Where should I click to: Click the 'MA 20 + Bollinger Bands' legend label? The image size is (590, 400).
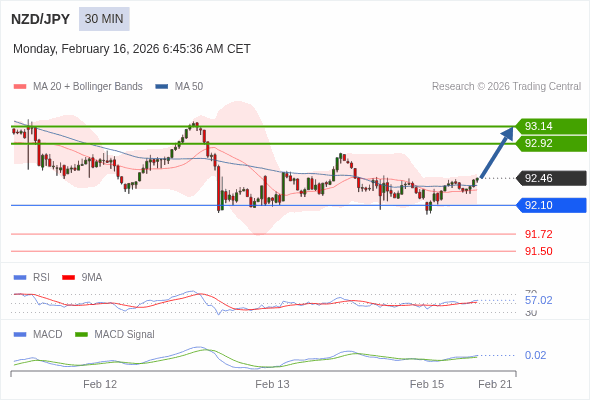point(88,87)
